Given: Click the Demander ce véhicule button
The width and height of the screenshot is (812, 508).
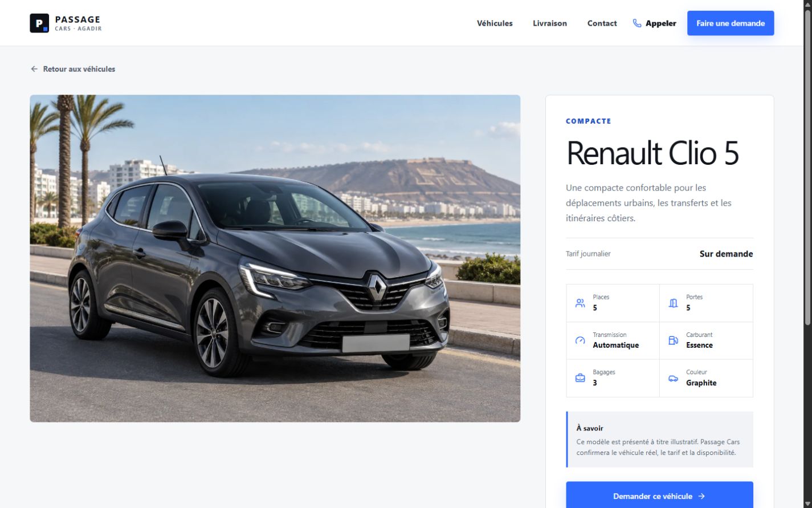Looking at the screenshot, I should pyautogui.click(x=659, y=495).
